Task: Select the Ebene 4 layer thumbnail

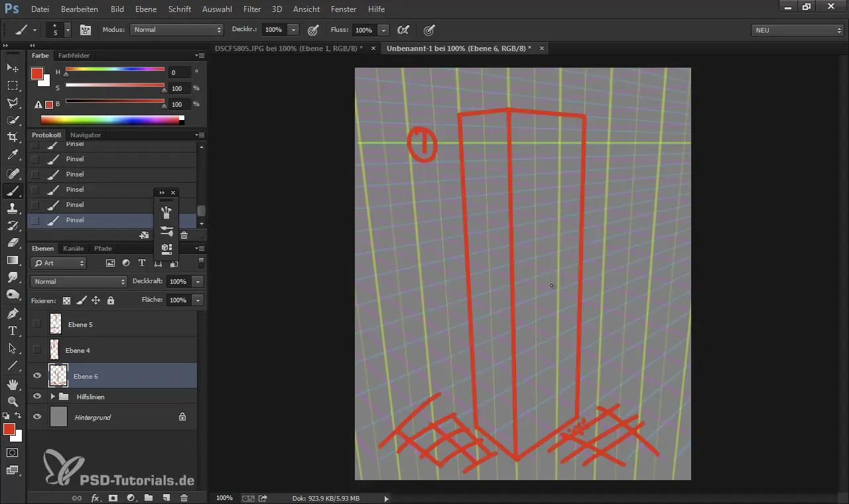Action: 54,349
